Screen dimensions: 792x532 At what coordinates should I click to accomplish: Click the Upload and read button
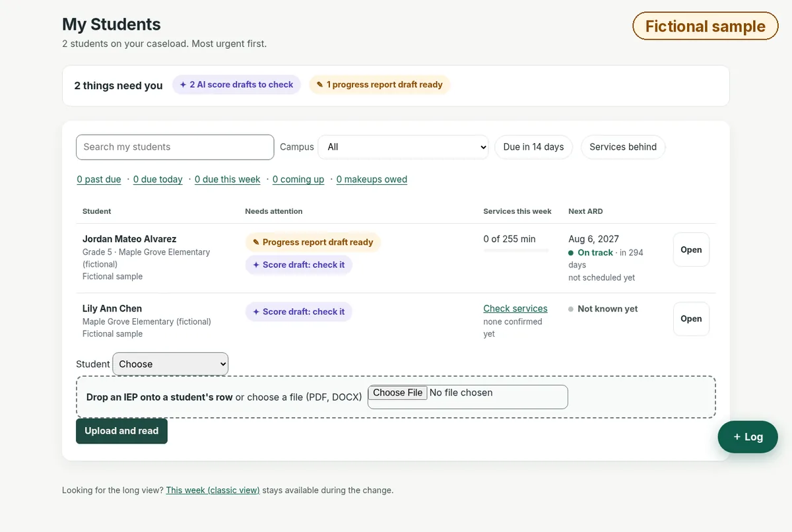click(x=121, y=431)
